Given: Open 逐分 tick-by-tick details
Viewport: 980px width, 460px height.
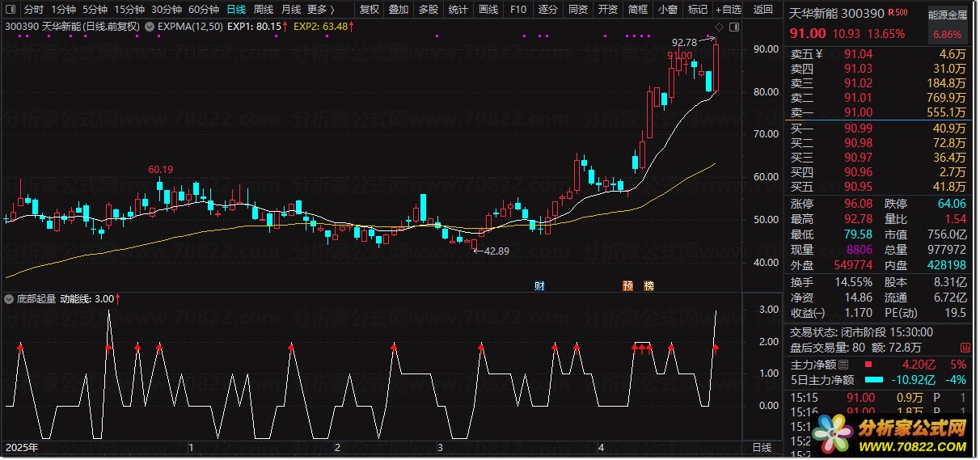Looking at the screenshot, I should click(548, 10).
